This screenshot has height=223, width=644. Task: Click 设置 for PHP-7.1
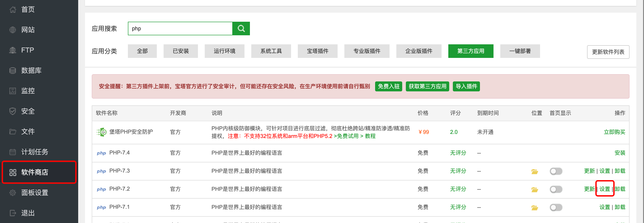click(605, 207)
